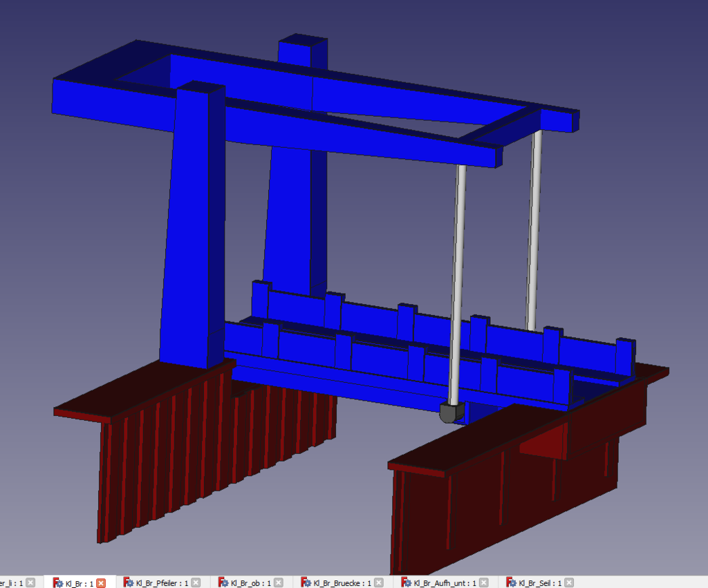Screen dimensions: 708x588
Task: Close the partially visible leftmost tab
Action: pyautogui.click(x=30, y=582)
